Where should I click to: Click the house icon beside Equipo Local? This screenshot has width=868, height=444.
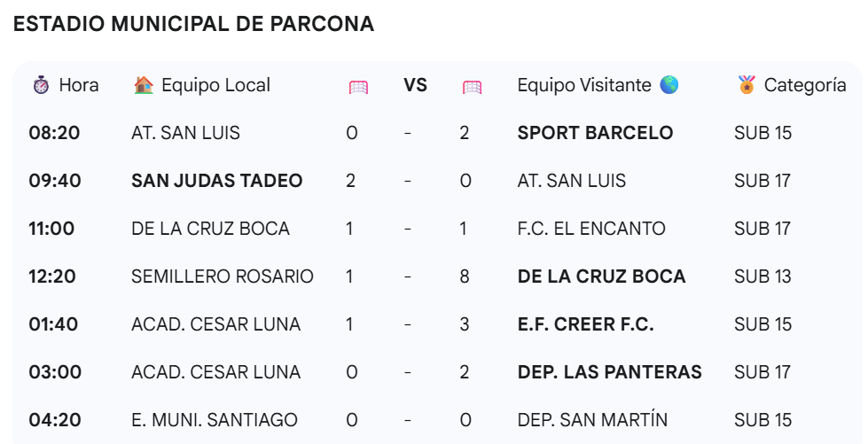(144, 85)
